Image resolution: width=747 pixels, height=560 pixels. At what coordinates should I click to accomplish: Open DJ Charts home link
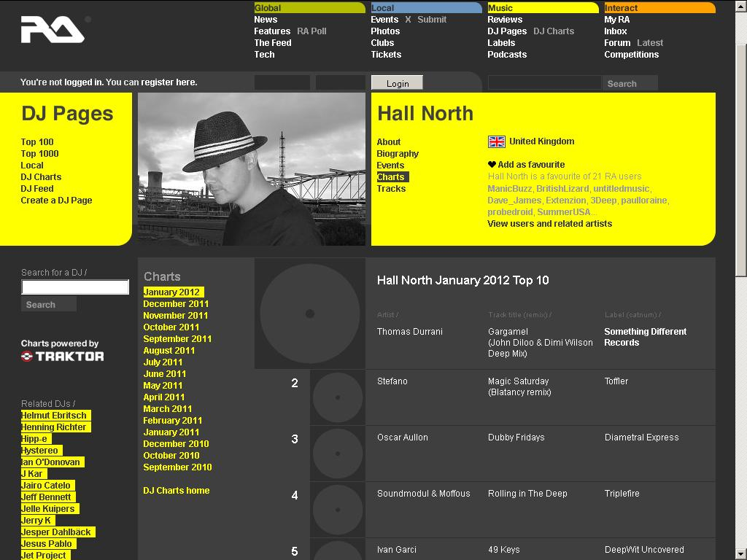coord(177,491)
